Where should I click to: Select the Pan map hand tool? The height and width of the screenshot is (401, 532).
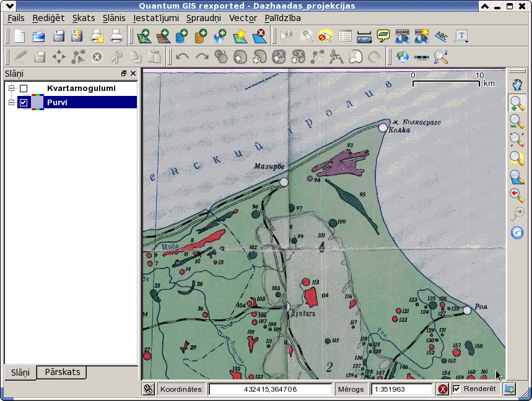(x=517, y=84)
